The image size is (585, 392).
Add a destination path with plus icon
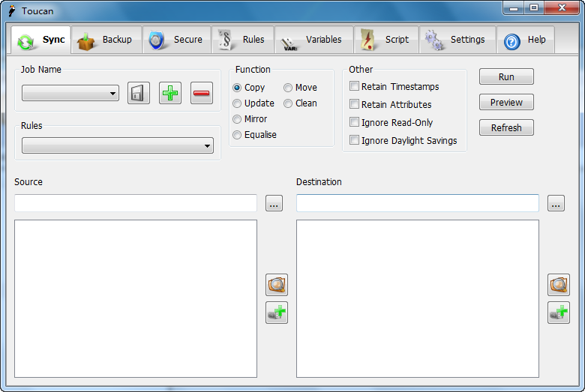point(559,313)
